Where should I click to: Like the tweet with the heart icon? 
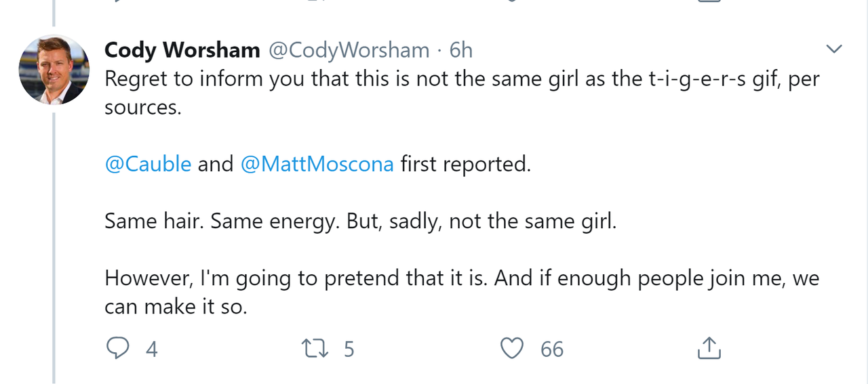[512, 348]
